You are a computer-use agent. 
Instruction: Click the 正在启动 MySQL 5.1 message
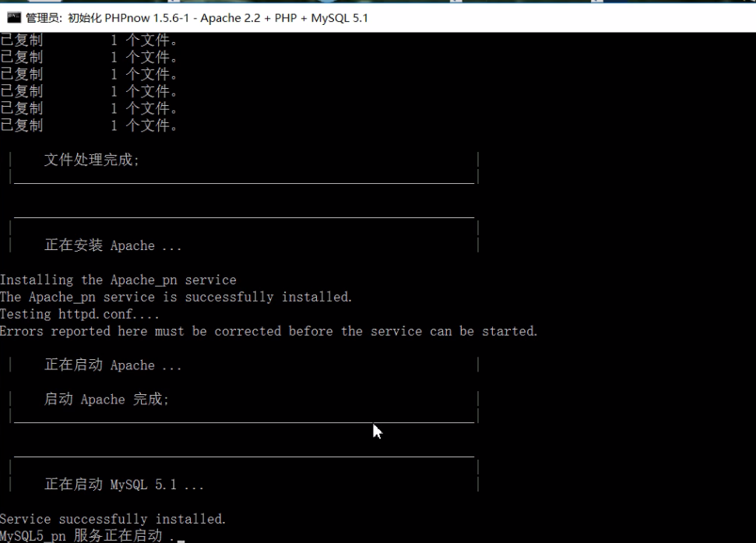117,484
